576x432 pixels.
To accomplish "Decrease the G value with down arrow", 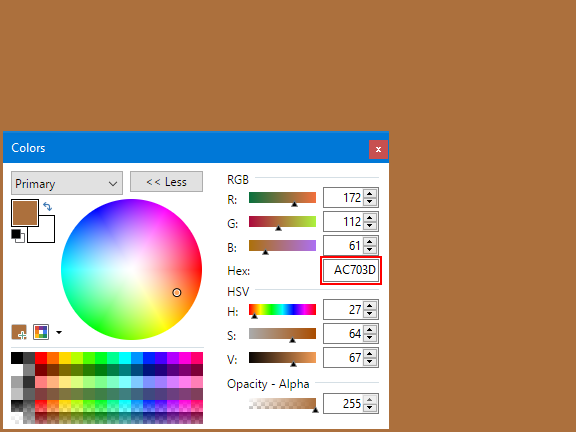I will 370,226.
